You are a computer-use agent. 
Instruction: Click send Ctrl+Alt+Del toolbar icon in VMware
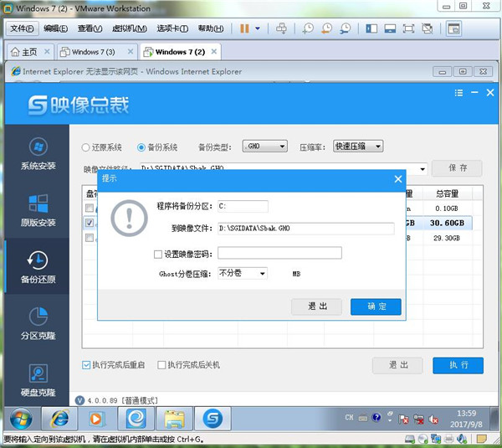click(x=281, y=28)
